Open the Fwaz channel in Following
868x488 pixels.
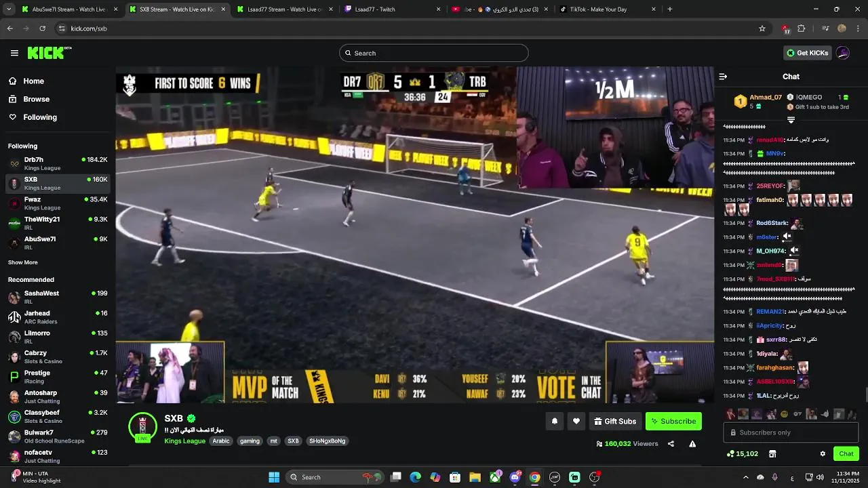point(58,203)
